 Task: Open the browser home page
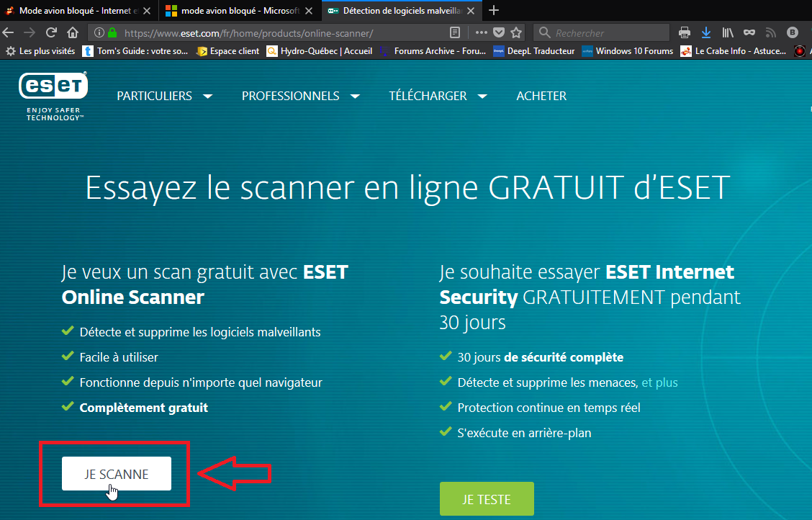(73, 32)
